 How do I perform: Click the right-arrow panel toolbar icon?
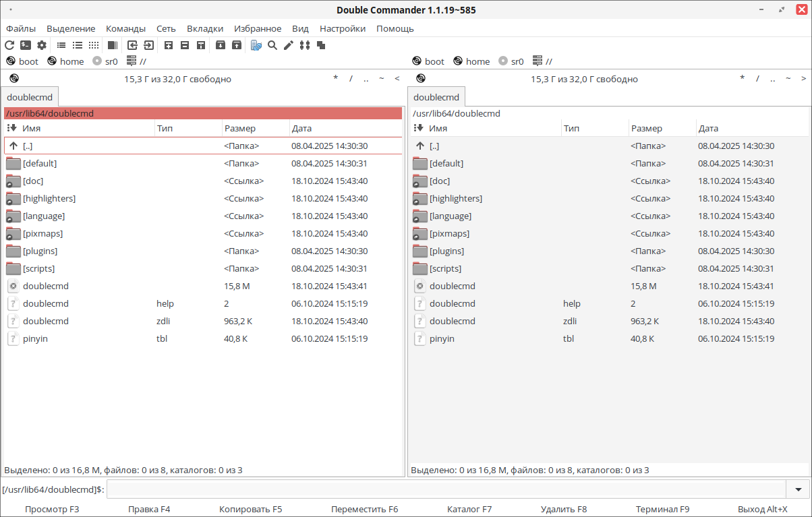148,45
